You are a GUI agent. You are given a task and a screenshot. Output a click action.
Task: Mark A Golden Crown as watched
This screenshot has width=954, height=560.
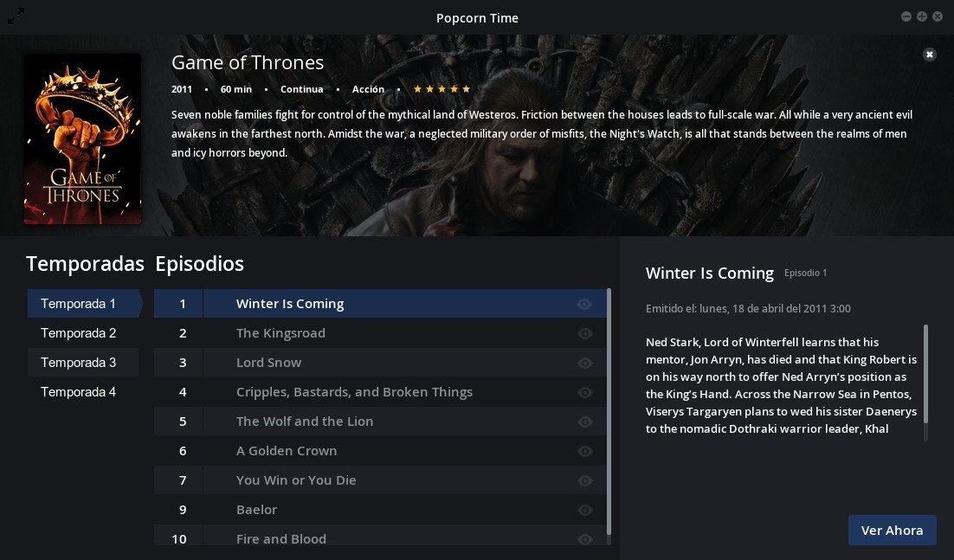pos(584,450)
